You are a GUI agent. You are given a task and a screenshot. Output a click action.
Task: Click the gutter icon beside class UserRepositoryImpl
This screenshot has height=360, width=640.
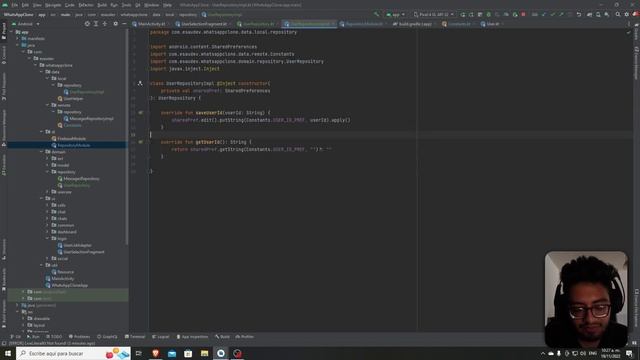(140, 83)
